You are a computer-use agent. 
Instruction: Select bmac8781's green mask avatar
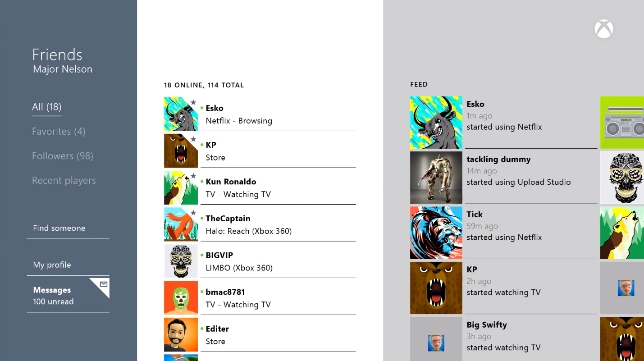click(181, 298)
